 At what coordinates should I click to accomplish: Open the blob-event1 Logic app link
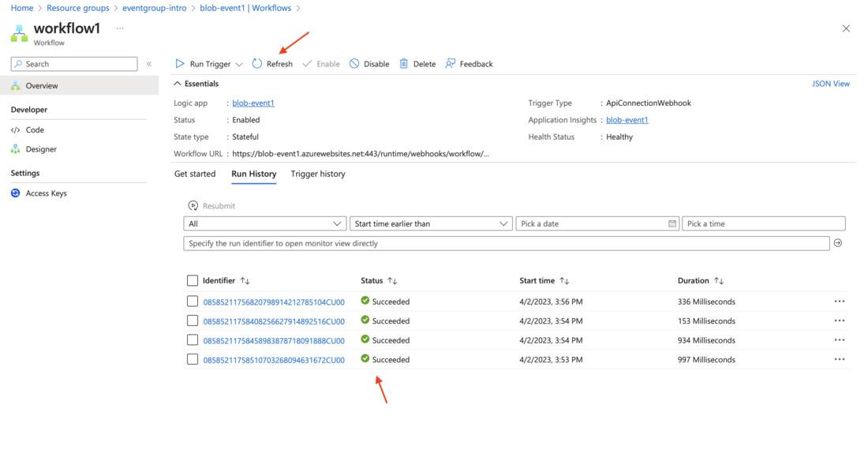253,103
